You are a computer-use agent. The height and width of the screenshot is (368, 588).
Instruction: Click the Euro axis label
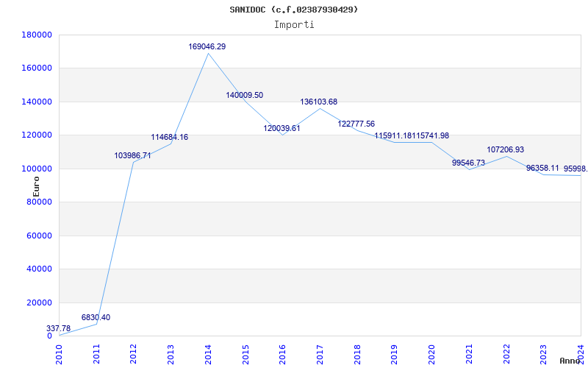coord(36,187)
